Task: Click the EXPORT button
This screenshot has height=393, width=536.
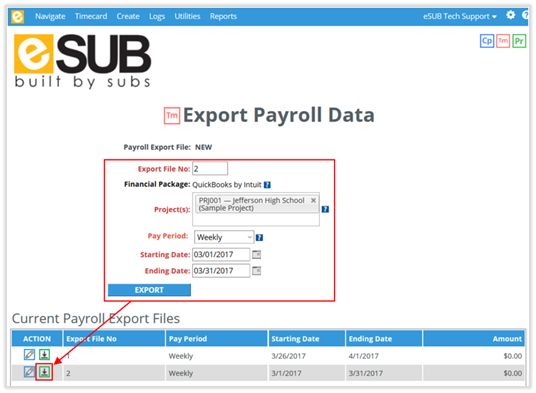Action: click(149, 290)
